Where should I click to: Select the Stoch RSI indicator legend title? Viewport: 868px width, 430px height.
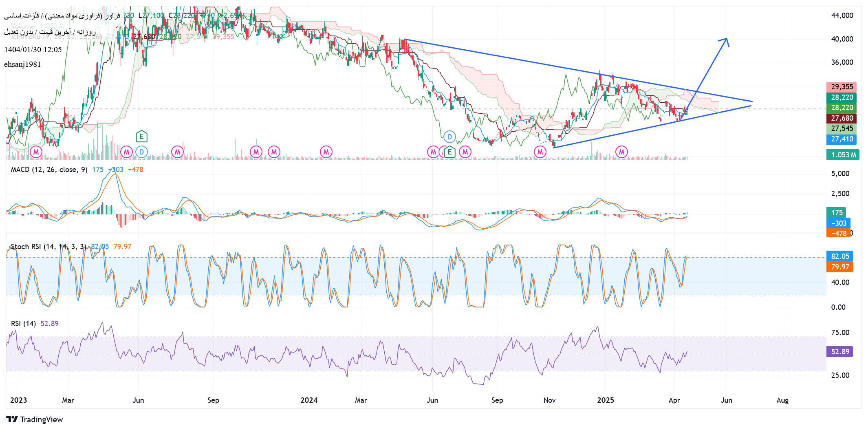tap(48, 247)
